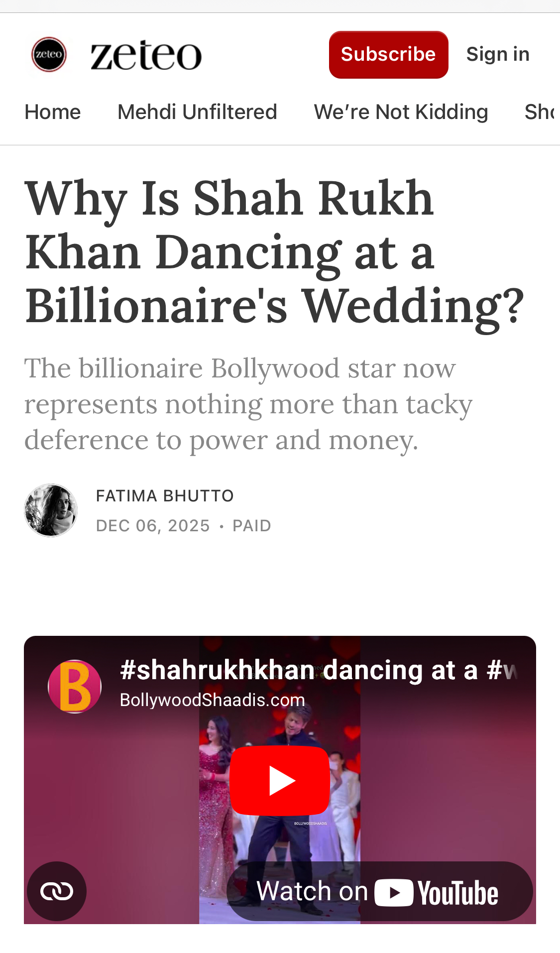The width and height of the screenshot is (560, 953).
Task: Click the Shah Rukh Khan article headline
Action: (x=274, y=251)
